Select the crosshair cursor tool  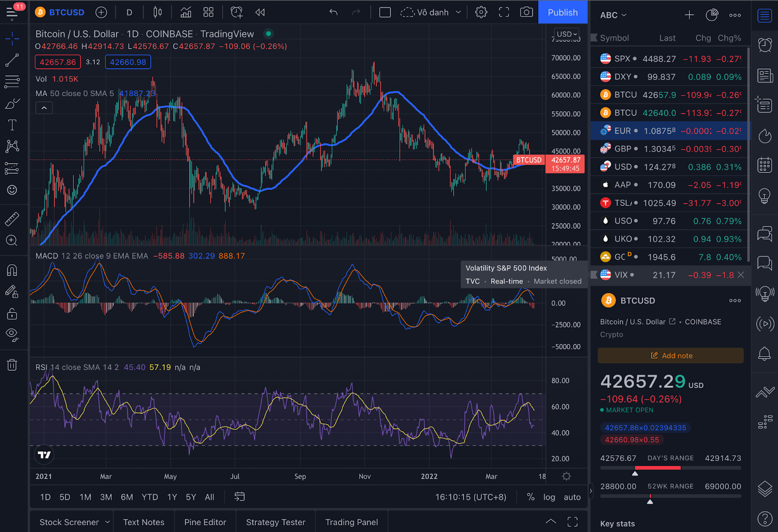point(12,38)
